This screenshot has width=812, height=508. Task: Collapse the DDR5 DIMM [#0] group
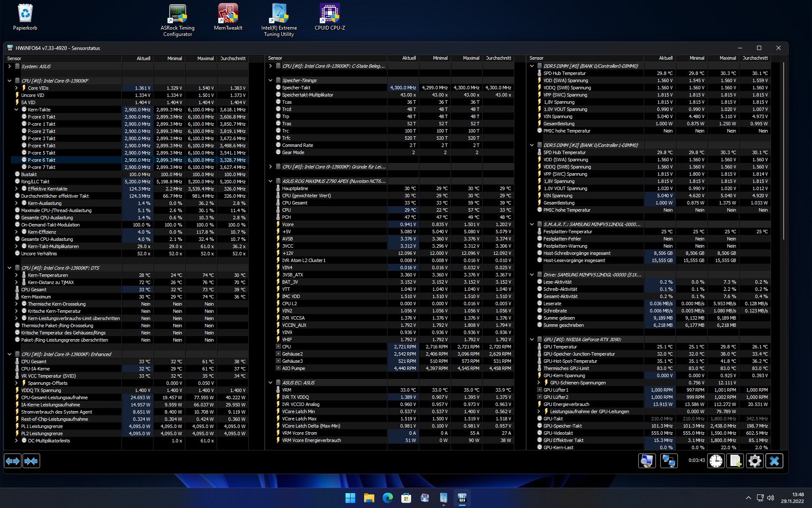pos(532,66)
